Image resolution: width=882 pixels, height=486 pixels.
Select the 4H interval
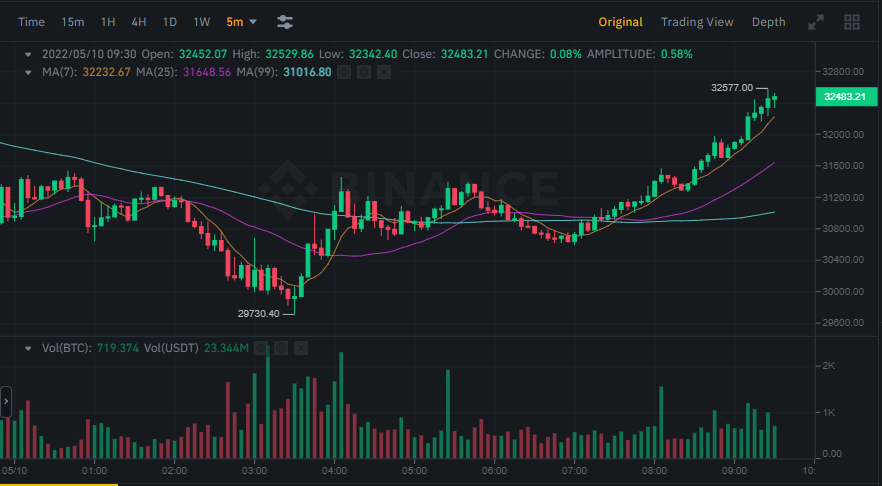coord(139,21)
